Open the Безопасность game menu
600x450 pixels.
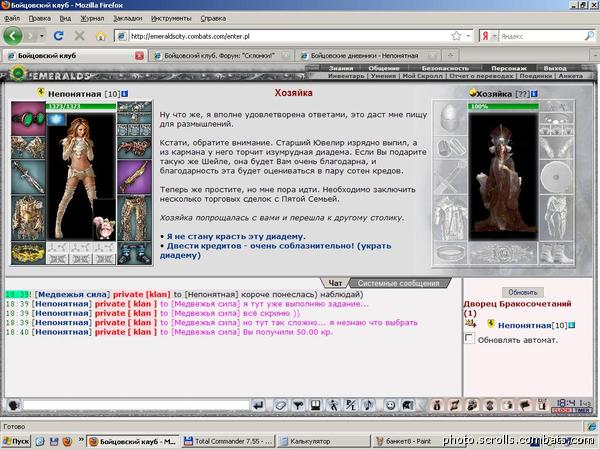point(445,68)
